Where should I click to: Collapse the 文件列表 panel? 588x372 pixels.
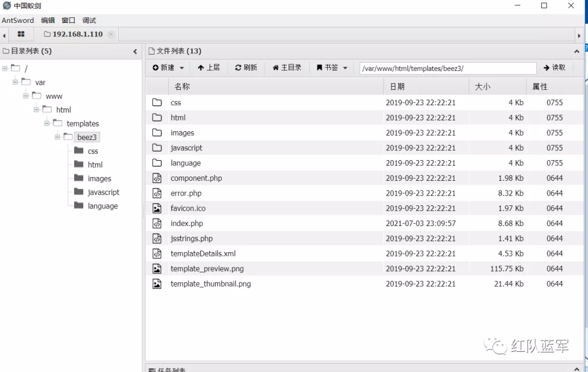(x=577, y=51)
